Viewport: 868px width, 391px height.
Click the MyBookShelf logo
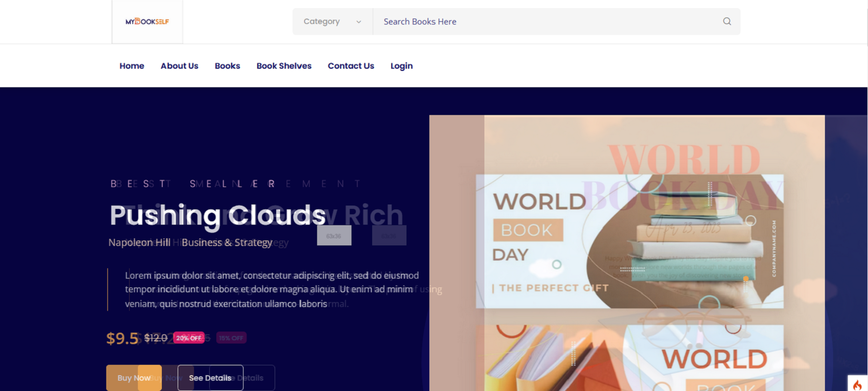click(x=147, y=22)
